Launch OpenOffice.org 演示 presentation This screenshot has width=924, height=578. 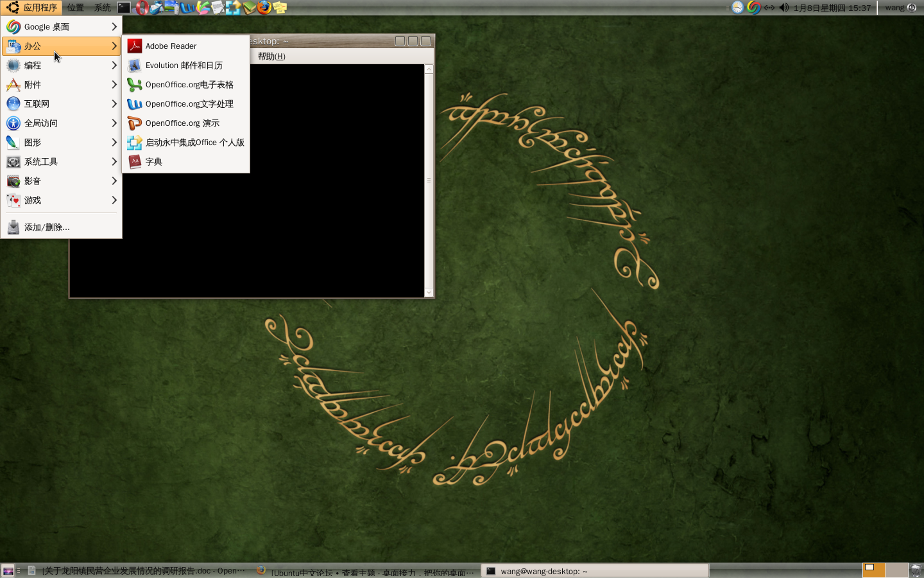point(185,123)
